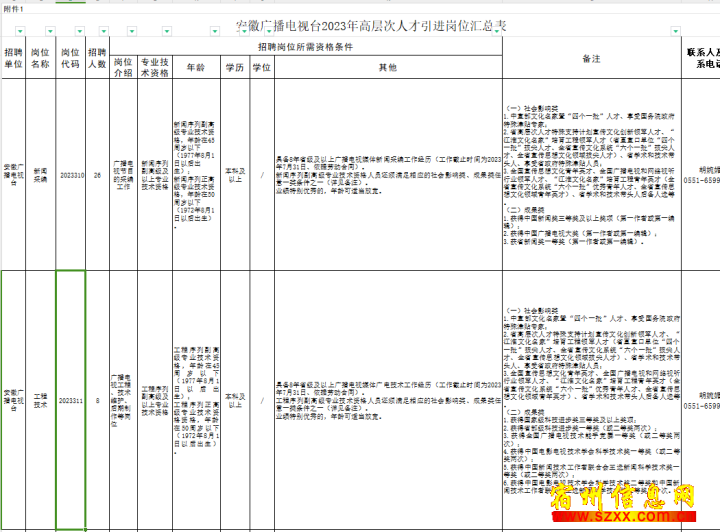
Task: Select the 岗位介绍 header cell
Action: (x=124, y=67)
